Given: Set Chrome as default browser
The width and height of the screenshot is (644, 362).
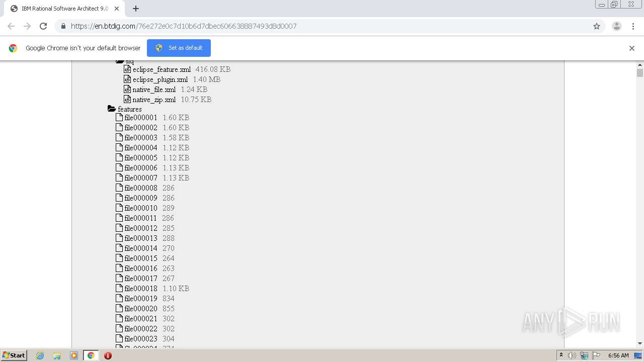Looking at the screenshot, I should [179, 48].
